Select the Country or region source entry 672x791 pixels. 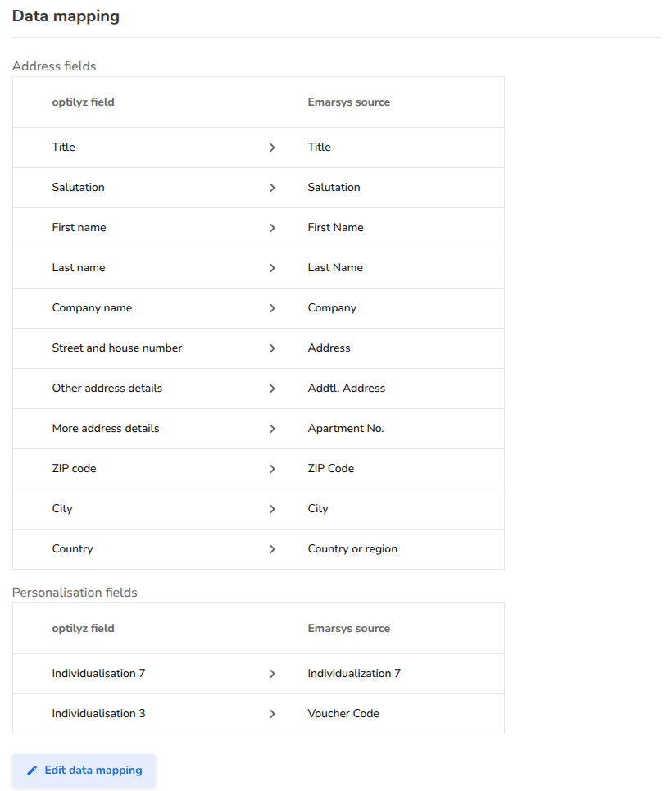[352, 549]
